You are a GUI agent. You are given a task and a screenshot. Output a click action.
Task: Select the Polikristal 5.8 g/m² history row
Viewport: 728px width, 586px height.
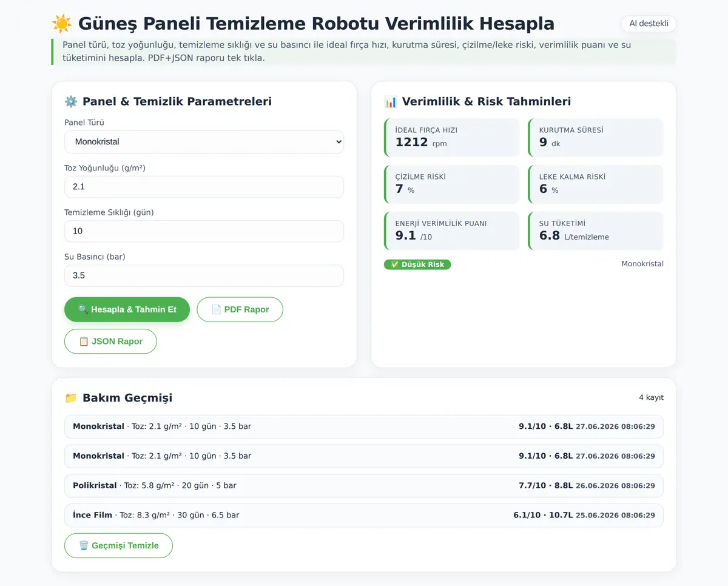click(x=364, y=485)
